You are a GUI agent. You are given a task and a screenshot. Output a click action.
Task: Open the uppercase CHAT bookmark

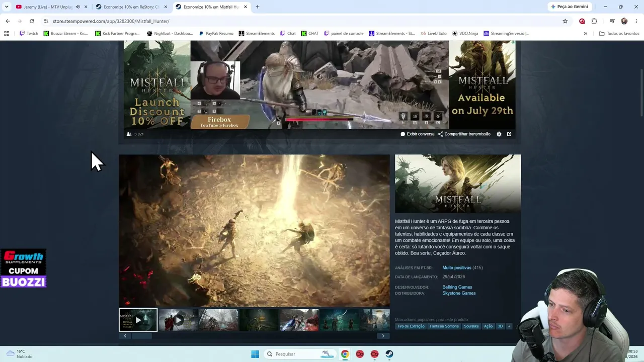click(310, 34)
